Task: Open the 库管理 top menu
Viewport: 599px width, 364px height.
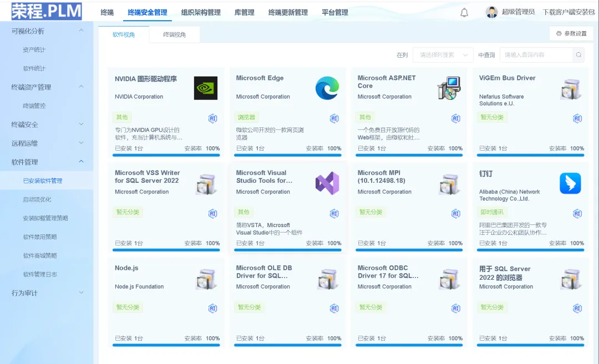Action: pos(245,12)
